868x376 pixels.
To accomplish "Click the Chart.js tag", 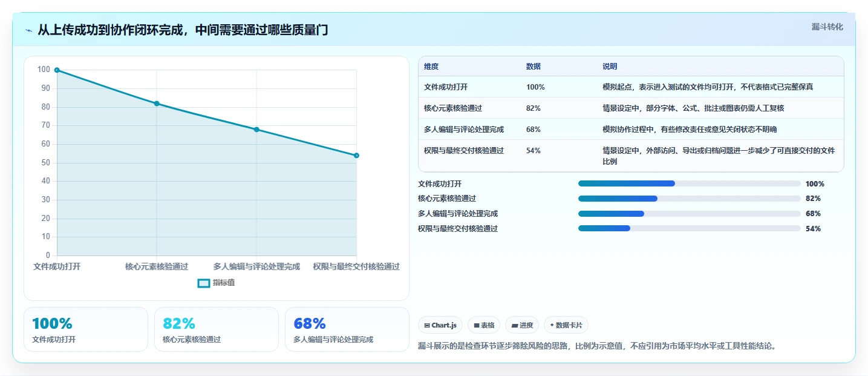I will 440,325.
